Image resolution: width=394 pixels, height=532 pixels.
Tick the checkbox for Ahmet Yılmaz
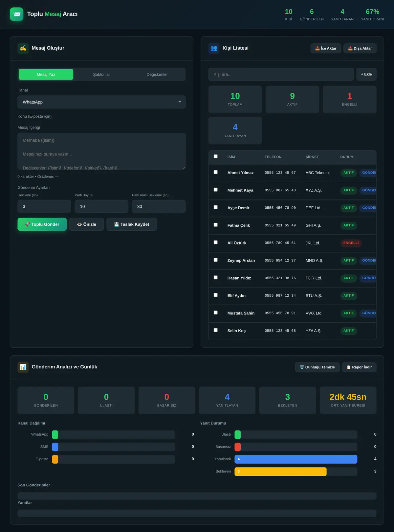pos(216,172)
